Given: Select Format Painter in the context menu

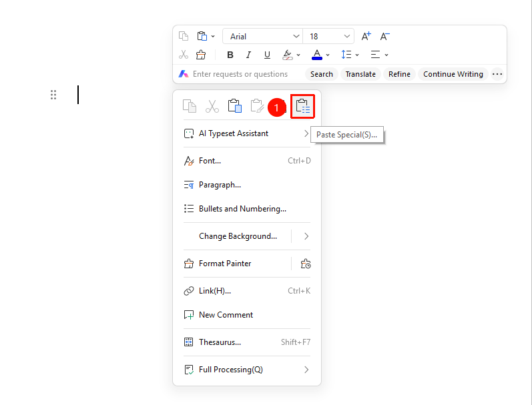Looking at the screenshot, I should click(237, 264).
